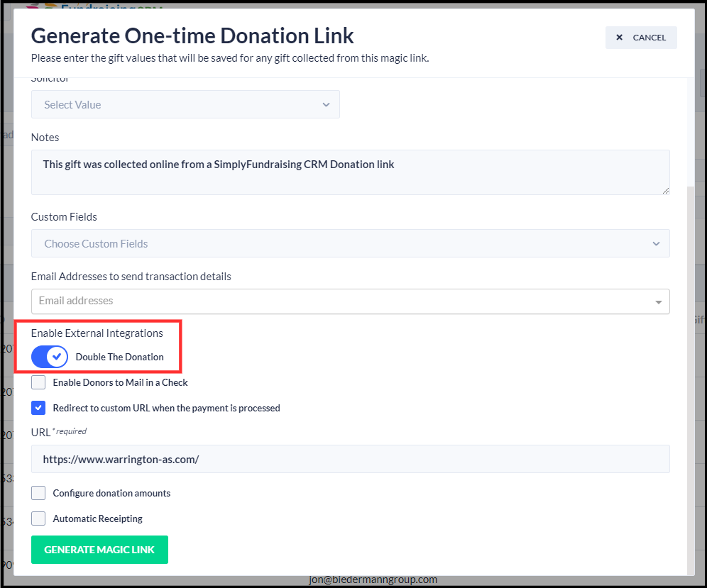Enable the Automatic Receipting checkbox
The image size is (707, 588).
tap(39, 518)
